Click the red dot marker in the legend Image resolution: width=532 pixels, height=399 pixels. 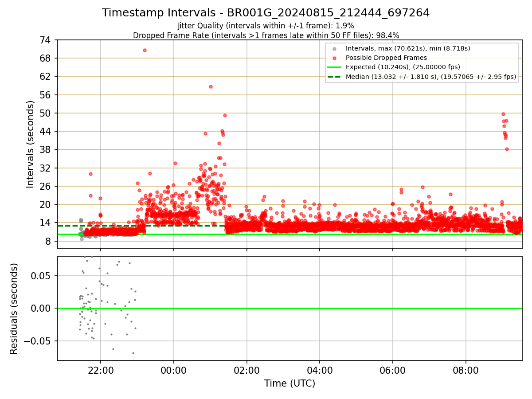334,58
